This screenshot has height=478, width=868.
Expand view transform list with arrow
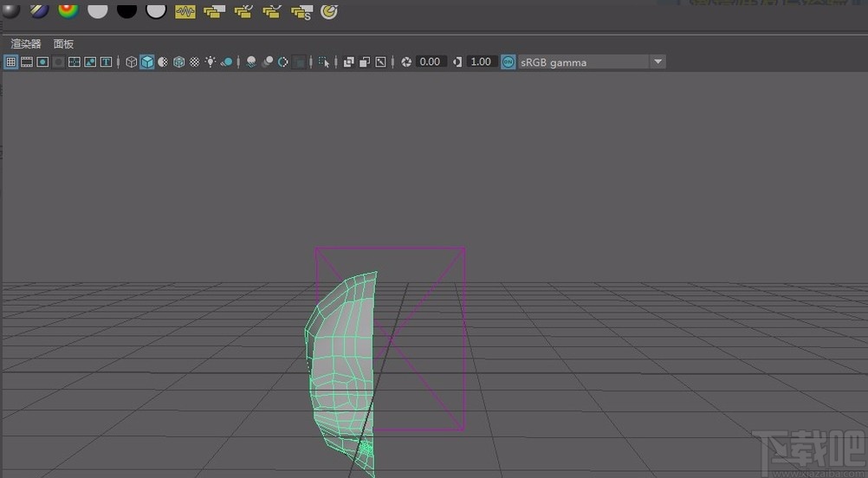pos(657,62)
